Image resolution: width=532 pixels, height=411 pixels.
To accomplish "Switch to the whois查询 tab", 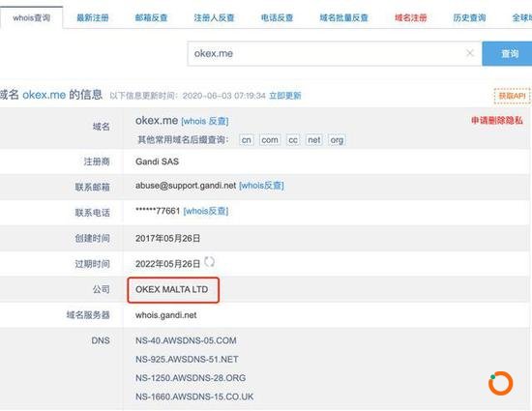I will 32,17.
